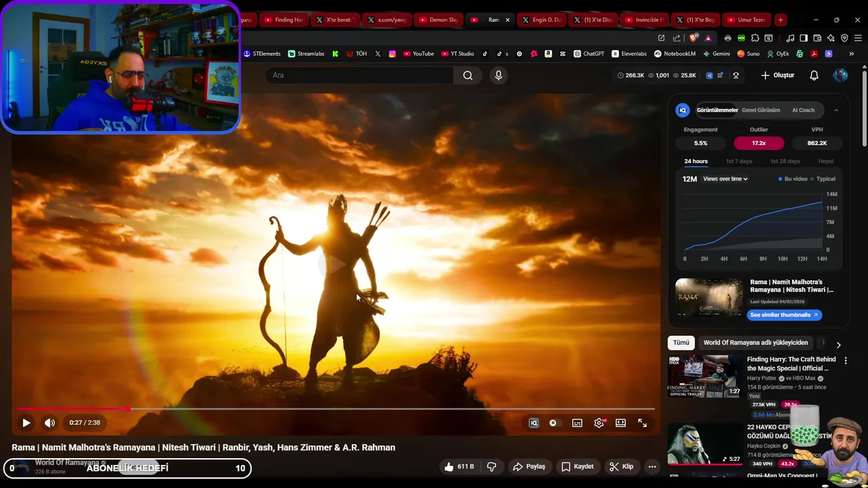Open the Finding Harry suggested video thumbnail
The height and width of the screenshot is (488, 868).
point(705,376)
